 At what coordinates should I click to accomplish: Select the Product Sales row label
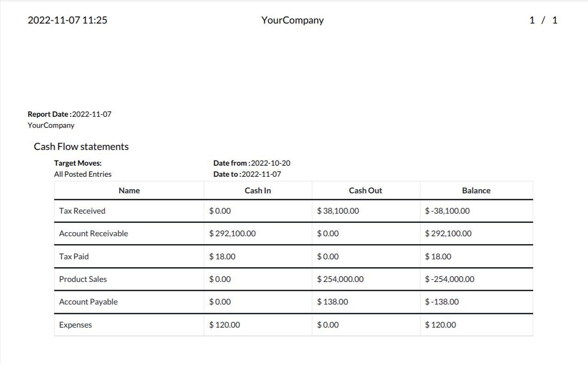(83, 279)
